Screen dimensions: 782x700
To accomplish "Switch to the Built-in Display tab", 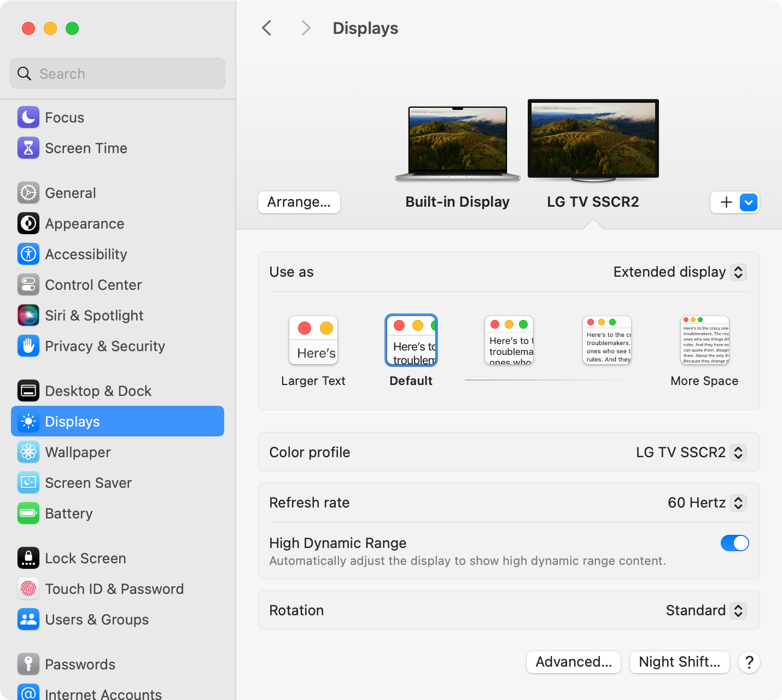I will pos(457,142).
